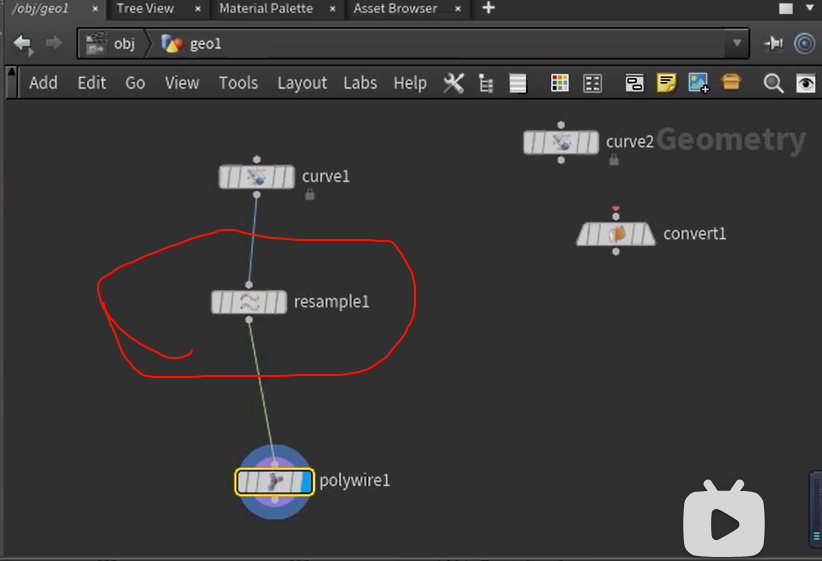
Task: Toggle the pane link target icon
Action: (804, 43)
